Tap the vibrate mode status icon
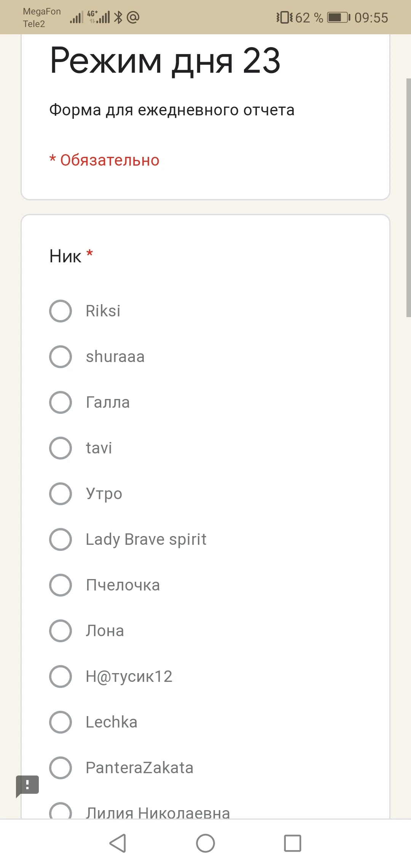 (x=284, y=18)
